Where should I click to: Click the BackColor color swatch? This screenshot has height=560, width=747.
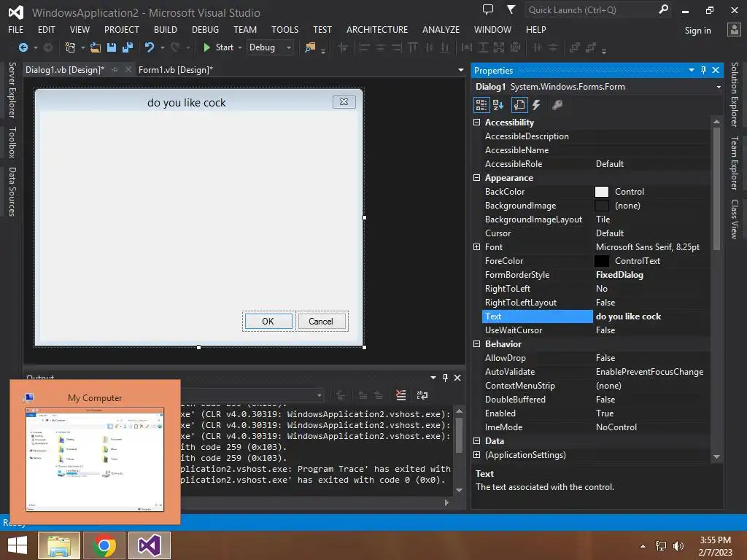(x=602, y=192)
